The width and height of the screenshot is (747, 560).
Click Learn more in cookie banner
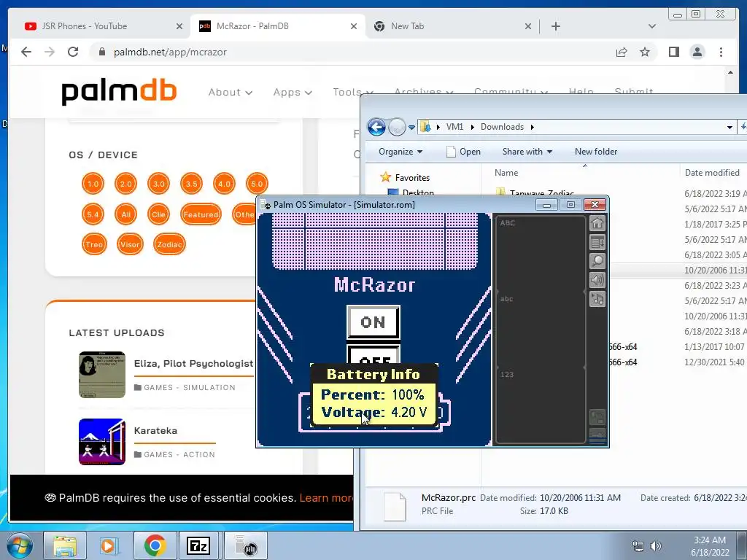click(x=326, y=498)
